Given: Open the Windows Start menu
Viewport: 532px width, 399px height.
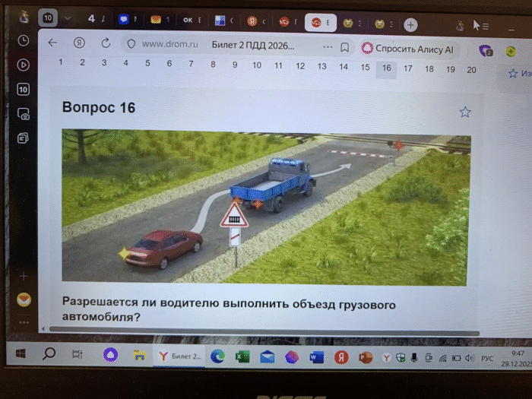Looking at the screenshot, I should [x=21, y=353].
